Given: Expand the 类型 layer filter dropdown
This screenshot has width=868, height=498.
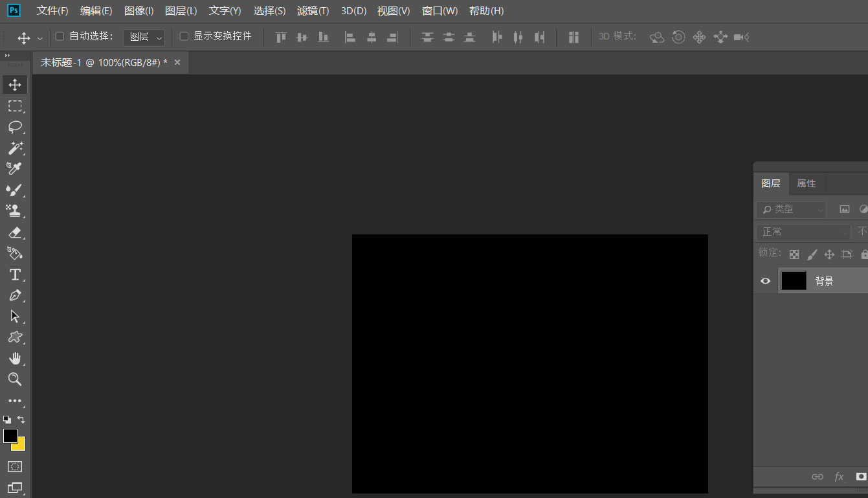Looking at the screenshot, I should (792, 209).
